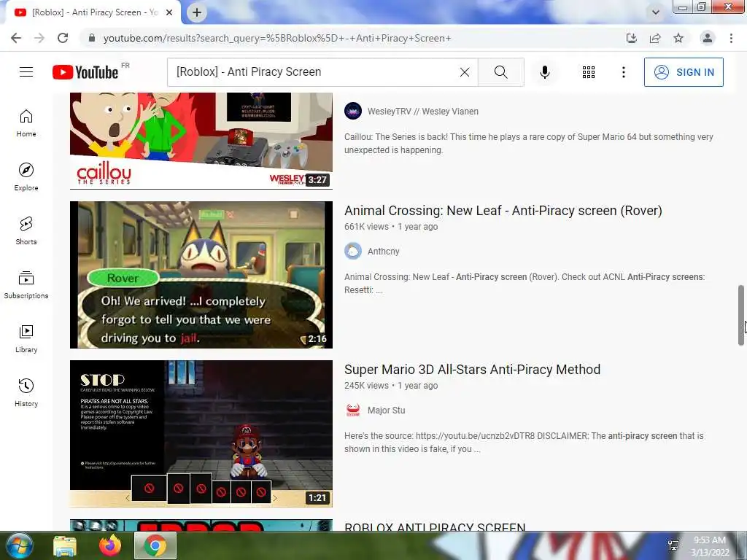Click the Caillou video description text
The width and height of the screenshot is (747, 560).
point(529,144)
